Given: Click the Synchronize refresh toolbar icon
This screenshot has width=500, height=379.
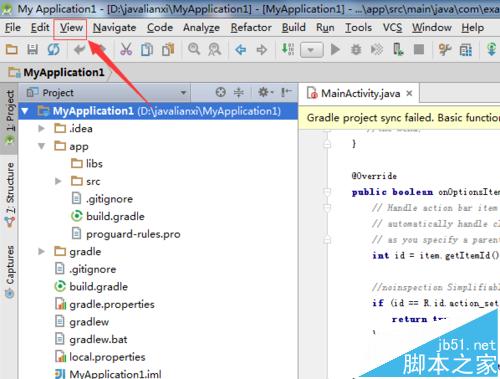Looking at the screenshot, I should click(53, 50).
